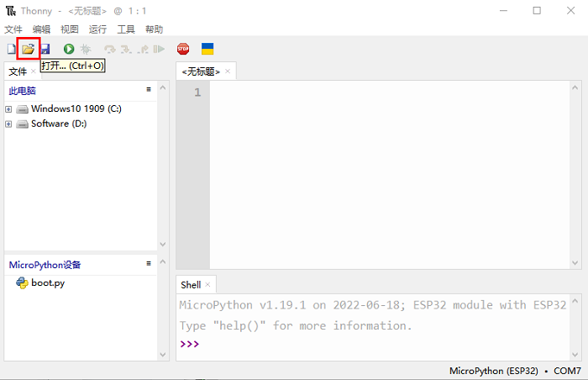The height and width of the screenshot is (380, 588).
Task: Open a file with the folder icon
Action: 28,50
